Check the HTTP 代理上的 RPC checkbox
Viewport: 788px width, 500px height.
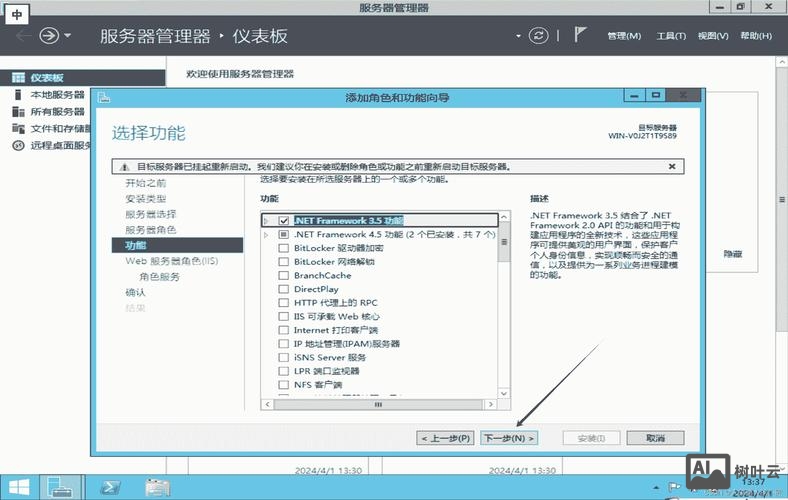click(x=283, y=303)
